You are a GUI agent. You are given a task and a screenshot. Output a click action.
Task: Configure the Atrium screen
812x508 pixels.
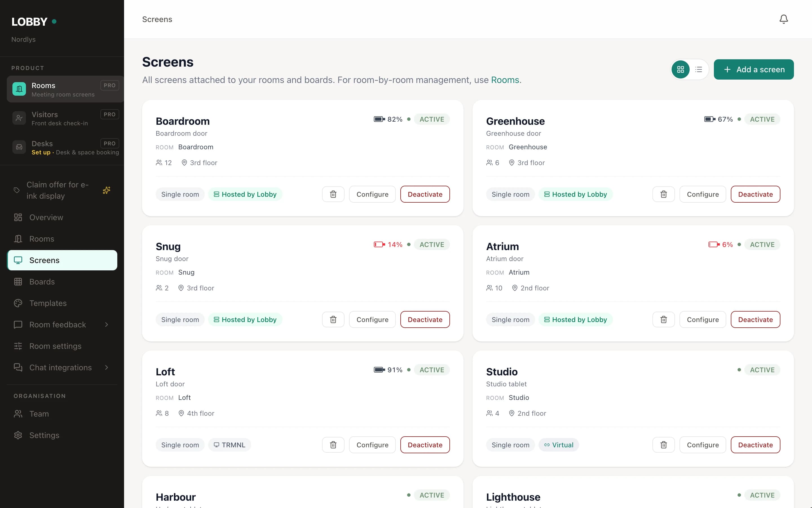(x=703, y=319)
